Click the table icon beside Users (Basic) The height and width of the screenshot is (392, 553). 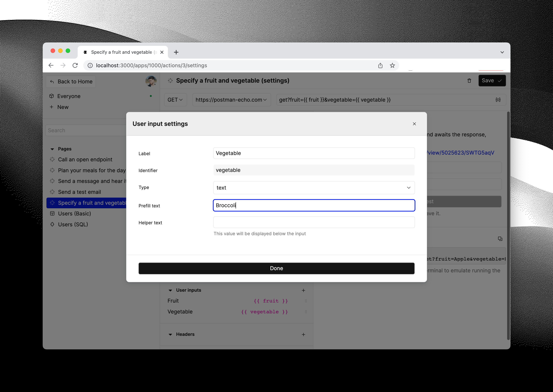[x=52, y=213]
